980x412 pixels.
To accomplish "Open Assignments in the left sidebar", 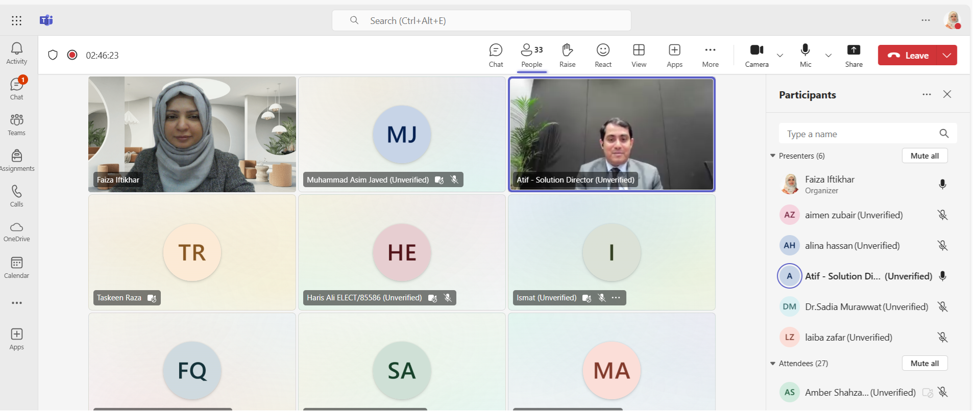I will click(17, 161).
